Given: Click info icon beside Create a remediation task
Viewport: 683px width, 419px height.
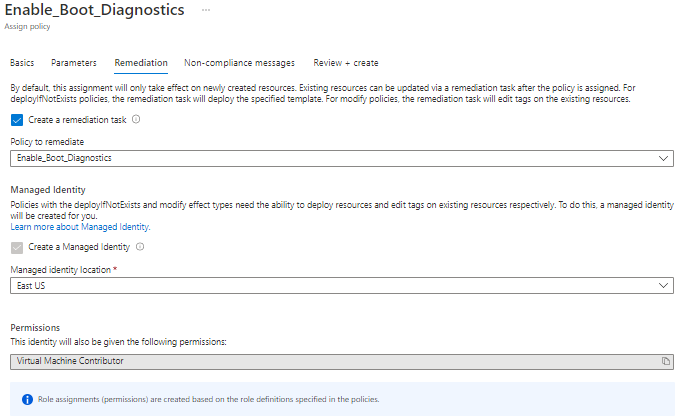Looking at the screenshot, I should click(x=136, y=119).
